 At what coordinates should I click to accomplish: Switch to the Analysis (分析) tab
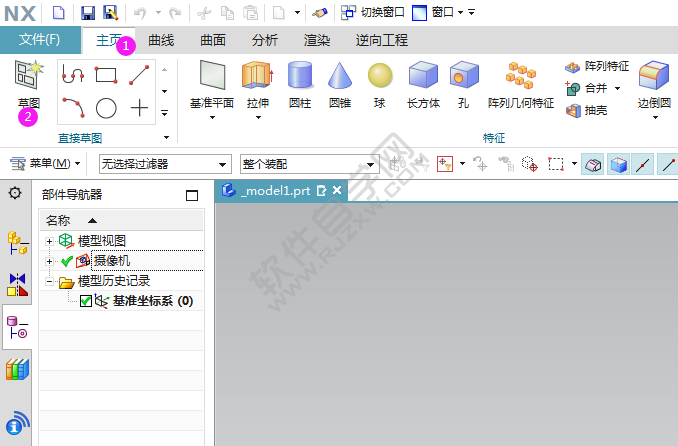(265, 40)
